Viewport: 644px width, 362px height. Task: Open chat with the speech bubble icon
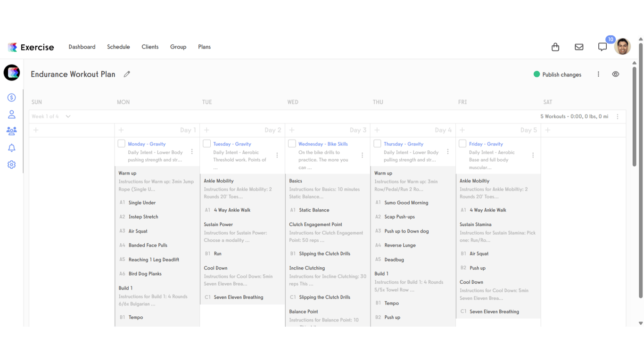(x=603, y=47)
